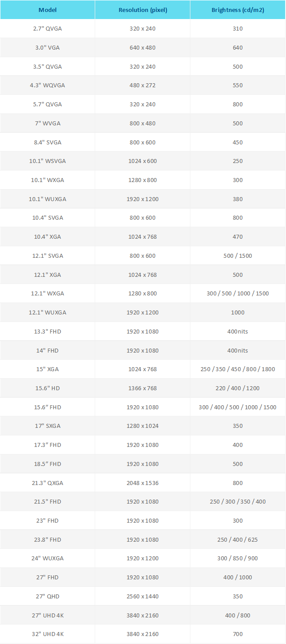The height and width of the screenshot is (644, 286).
Task: Select the 2.7" QVGA model cell
Action: coord(47,28)
